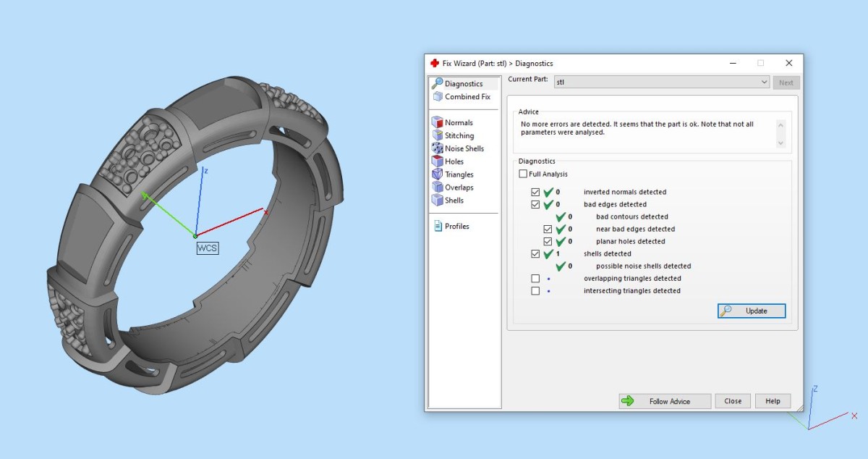The height and width of the screenshot is (459, 868).
Task: Enable overlapping triangles detection checkbox
Action: tap(535, 279)
